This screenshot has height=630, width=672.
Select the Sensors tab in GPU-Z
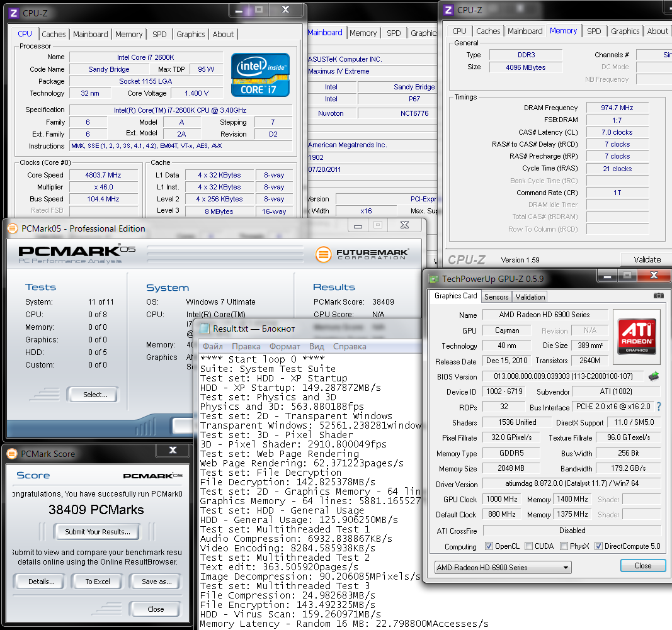tap(496, 297)
